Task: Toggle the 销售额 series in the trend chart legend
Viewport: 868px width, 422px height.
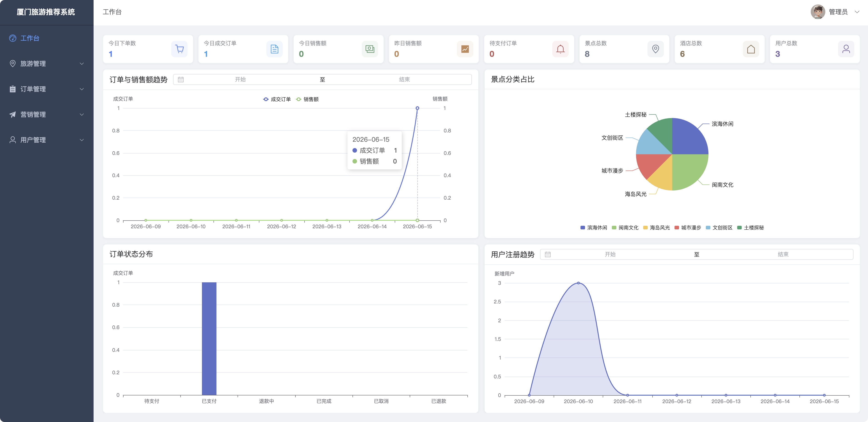Action: pyautogui.click(x=307, y=99)
